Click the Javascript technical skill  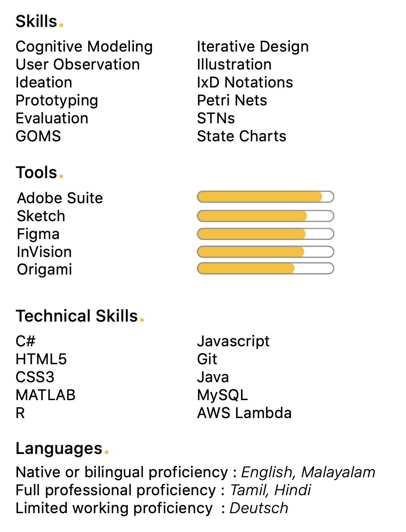(233, 341)
